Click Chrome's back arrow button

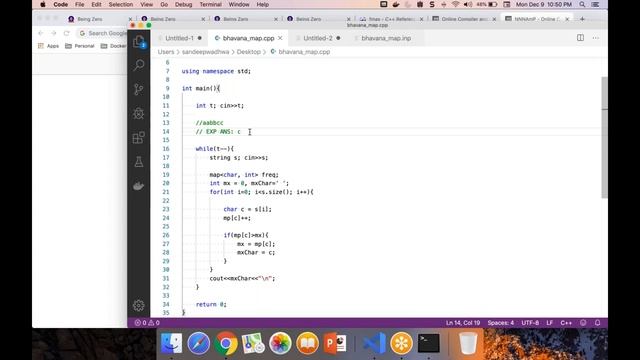(x=40, y=33)
